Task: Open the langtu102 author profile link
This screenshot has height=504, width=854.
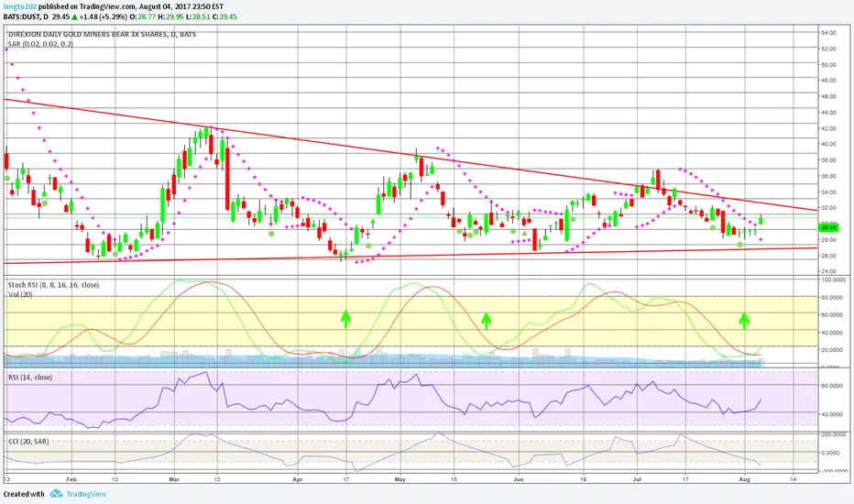Action: (x=19, y=6)
